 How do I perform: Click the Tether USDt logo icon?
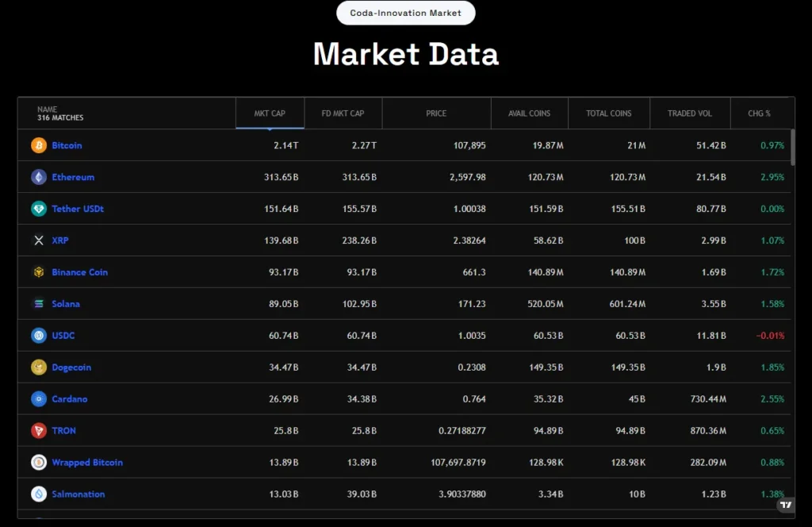(x=38, y=209)
